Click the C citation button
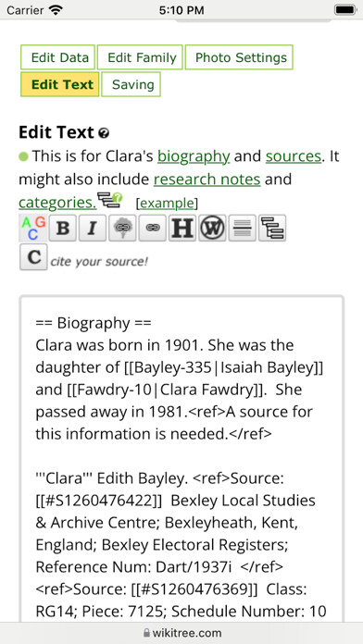The width and height of the screenshot is (363, 644). 33,257
